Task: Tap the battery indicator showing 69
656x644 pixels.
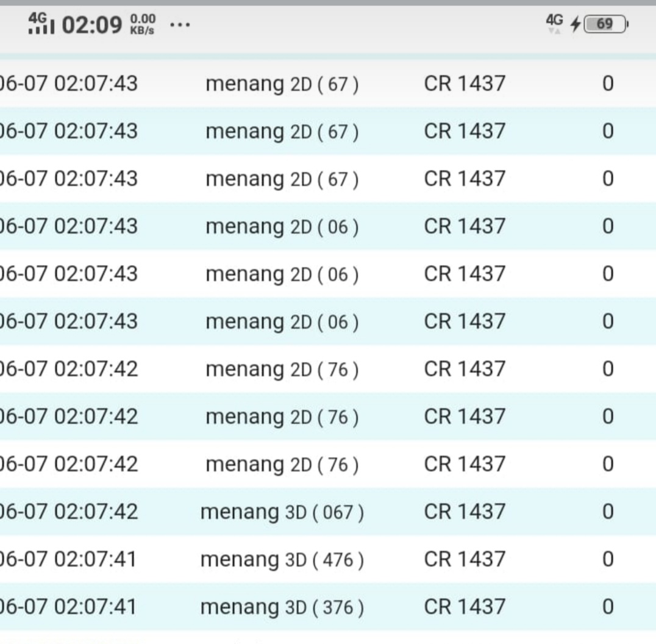Action: click(x=605, y=24)
